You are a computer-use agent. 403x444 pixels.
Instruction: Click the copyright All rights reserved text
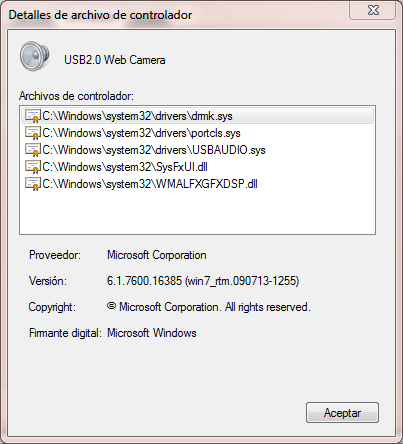(x=268, y=307)
